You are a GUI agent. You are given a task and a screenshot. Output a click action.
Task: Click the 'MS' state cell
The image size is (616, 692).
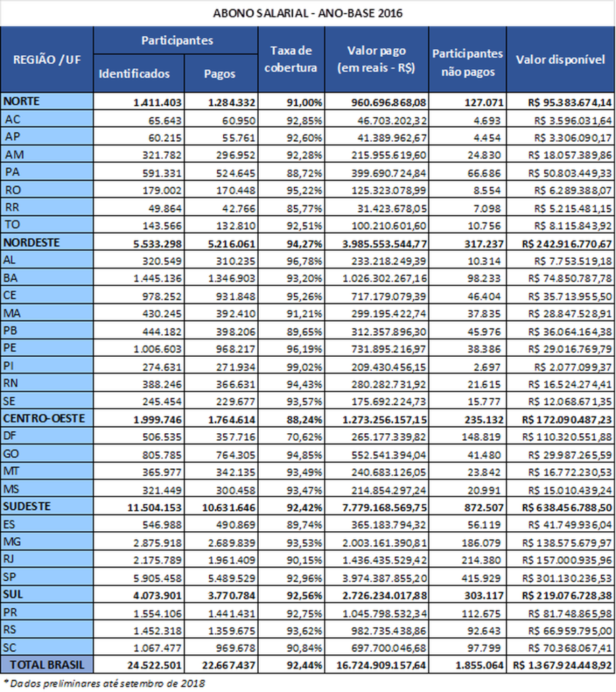[47, 489]
